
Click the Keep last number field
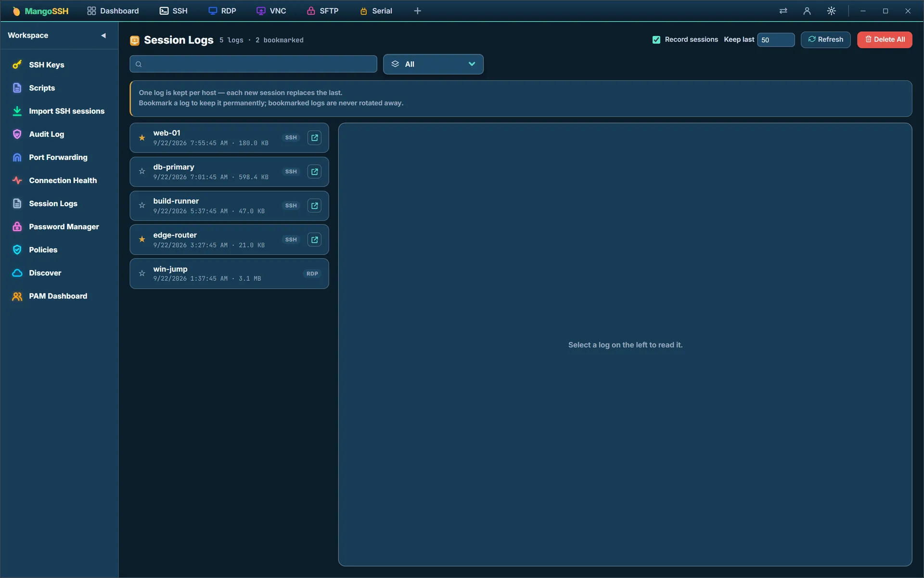pyautogui.click(x=775, y=40)
